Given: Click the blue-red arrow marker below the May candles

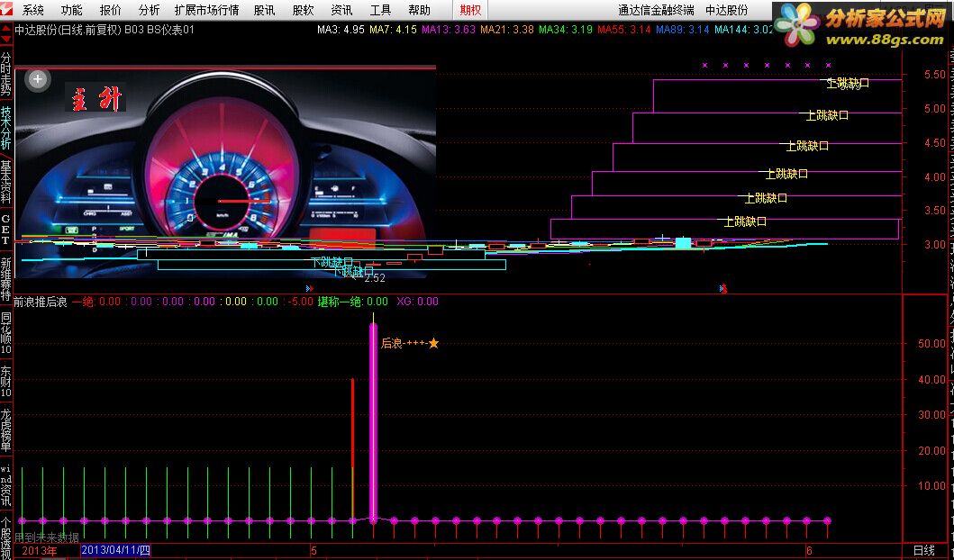Looking at the screenshot, I should (x=310, y=288).
